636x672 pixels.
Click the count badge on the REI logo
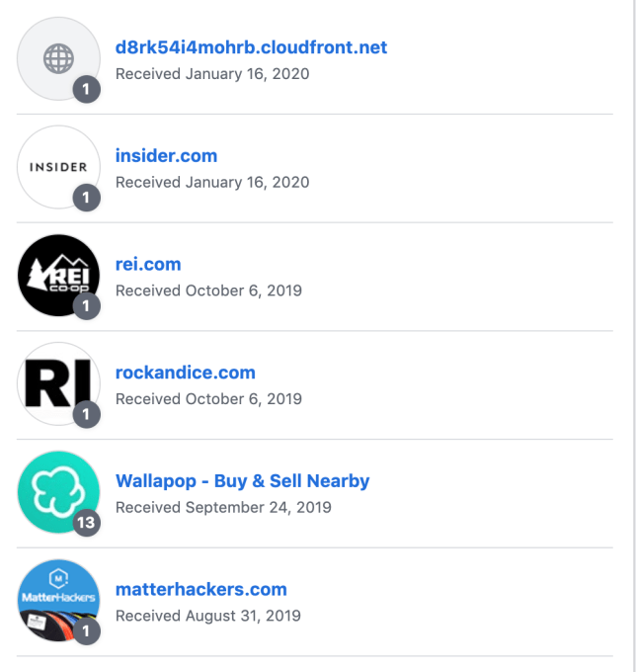click(86, 306)
